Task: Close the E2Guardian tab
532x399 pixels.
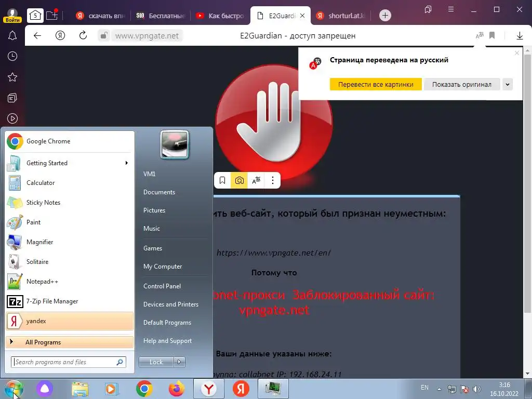Action: (x=302, y=16)
